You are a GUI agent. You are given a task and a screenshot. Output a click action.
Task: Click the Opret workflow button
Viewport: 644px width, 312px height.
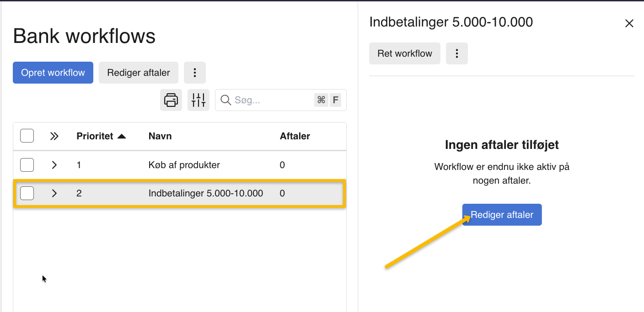click(53, 73)
